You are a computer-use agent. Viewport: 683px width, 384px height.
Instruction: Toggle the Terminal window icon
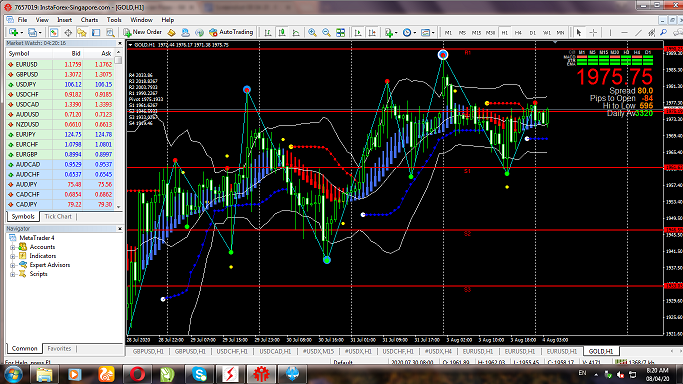coord(96,32)
